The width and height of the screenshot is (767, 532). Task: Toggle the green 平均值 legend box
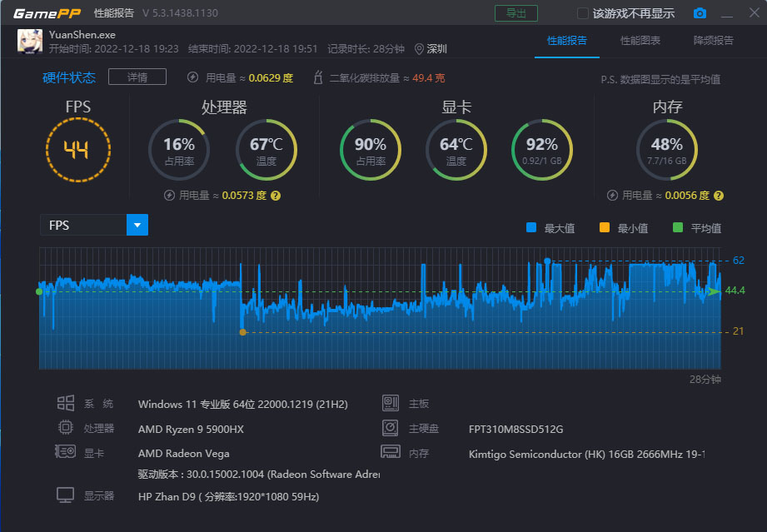tap(677, 228)
